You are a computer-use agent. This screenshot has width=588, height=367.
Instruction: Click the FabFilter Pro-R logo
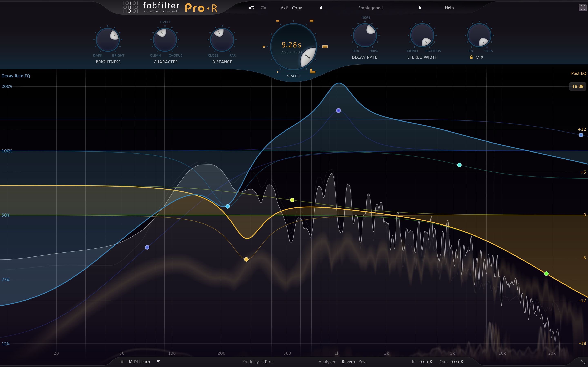tap(170, 8)
